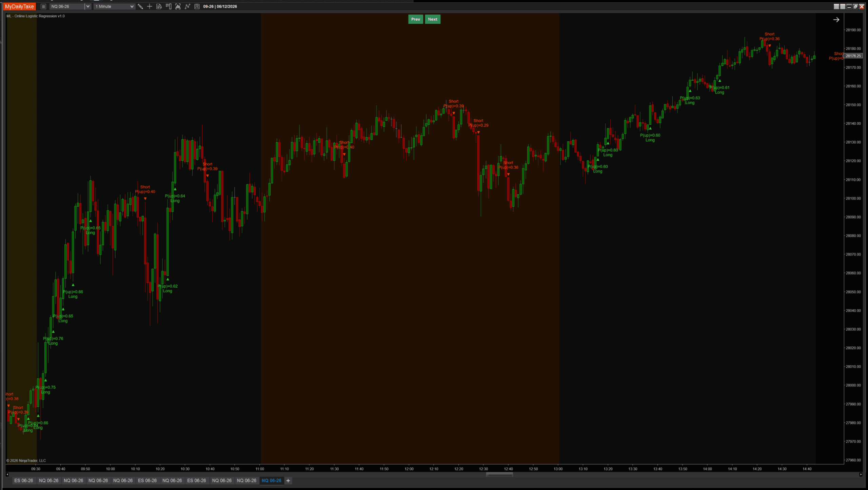Click the ML - Online Logistic Regression v1.0 label

pyautogui.click(x=36, y=16)
